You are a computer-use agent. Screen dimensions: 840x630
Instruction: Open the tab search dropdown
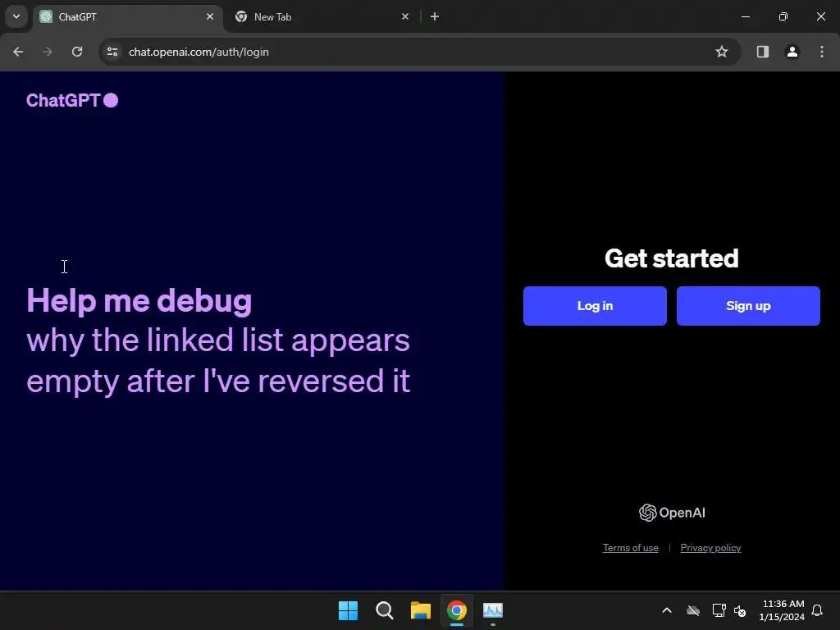coord(16,16)
